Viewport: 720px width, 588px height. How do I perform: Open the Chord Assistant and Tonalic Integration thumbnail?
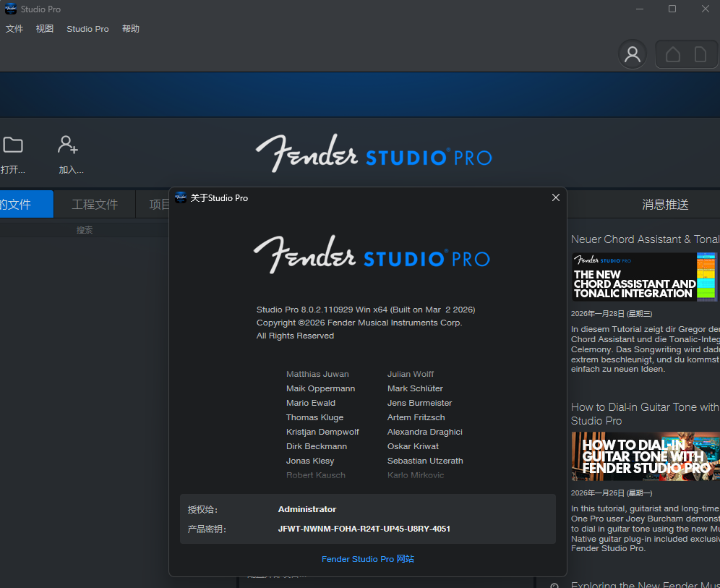[x=644, y=277]
